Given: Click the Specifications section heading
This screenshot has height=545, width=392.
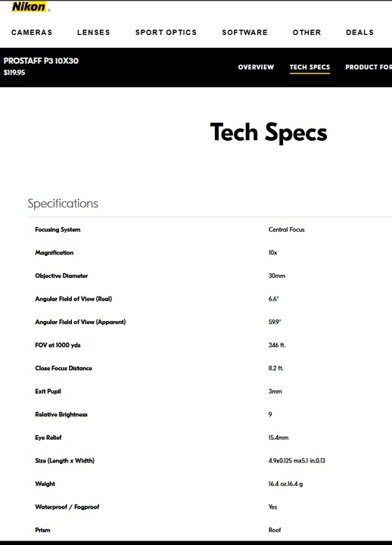Looking at the screenshot, I should click(x=63, y=204).
